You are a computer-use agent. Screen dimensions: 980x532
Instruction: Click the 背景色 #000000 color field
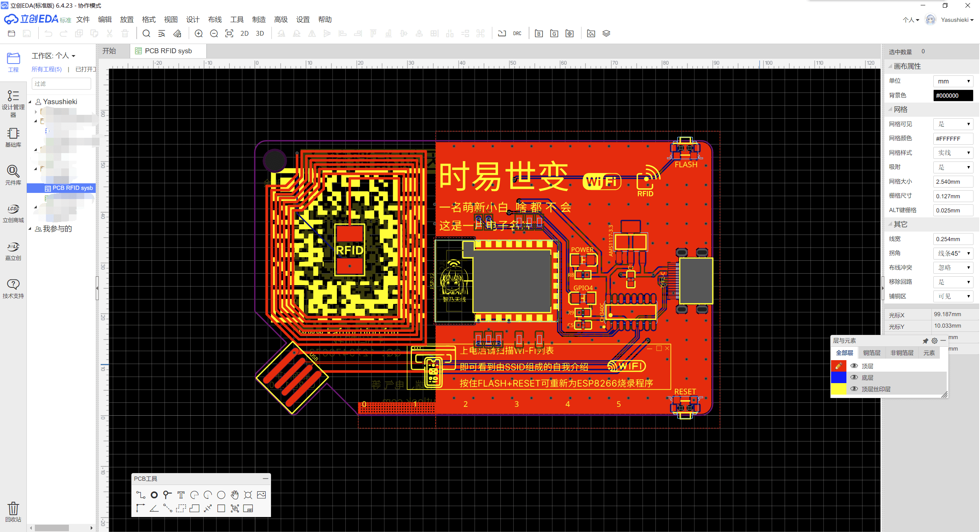953,96
